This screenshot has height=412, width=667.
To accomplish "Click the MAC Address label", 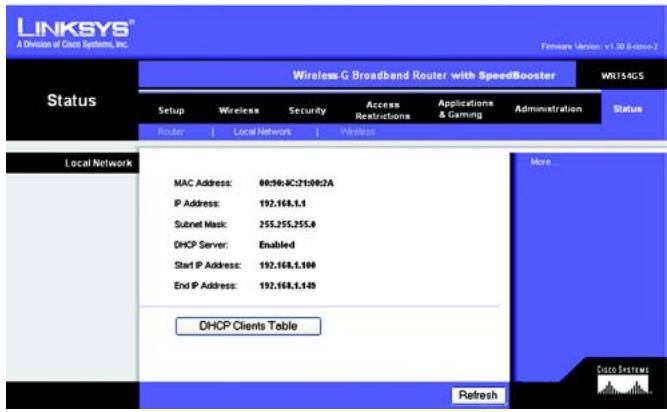I will pos(202,183).
